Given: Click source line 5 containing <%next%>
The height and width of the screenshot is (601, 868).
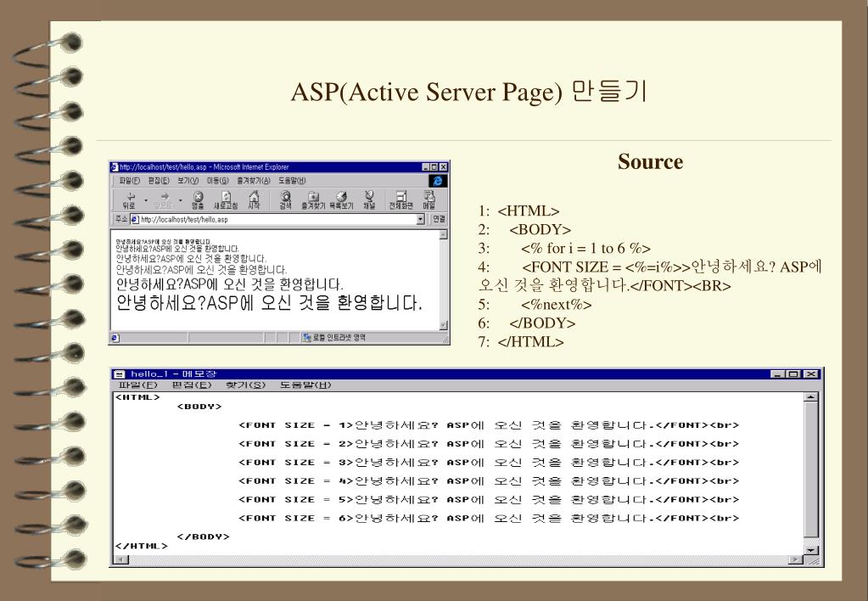Looking at the screenshot, I should (535, 305).
